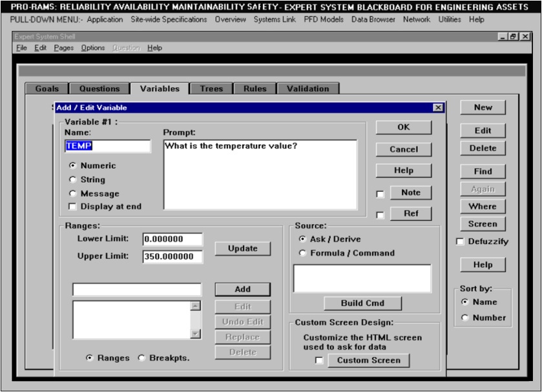Image resolution: width=542 pixels, height=392 pixels.
Task: Switch to the Questions tab
Action: point(99,88)
